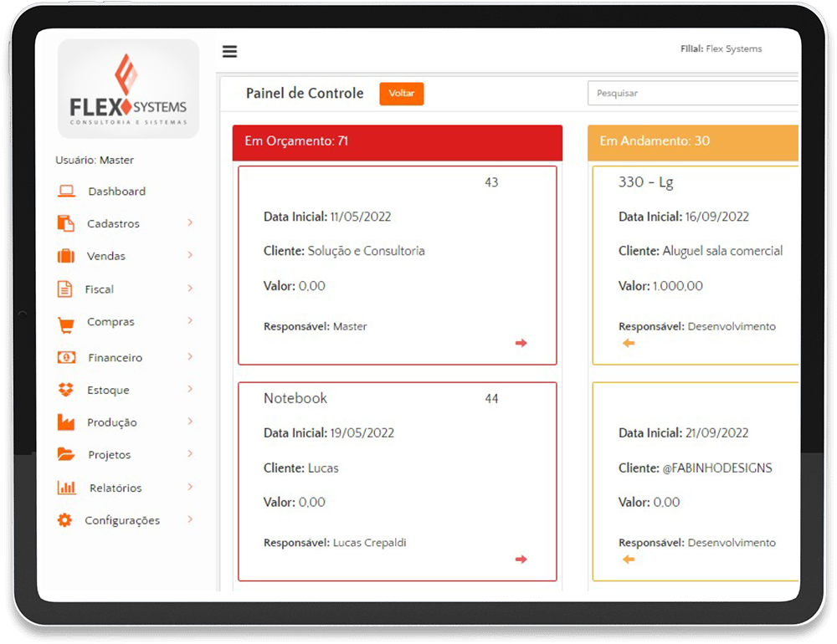
Task: Select Financeiro in the sidebar
Action: click(x=115, y=358)
